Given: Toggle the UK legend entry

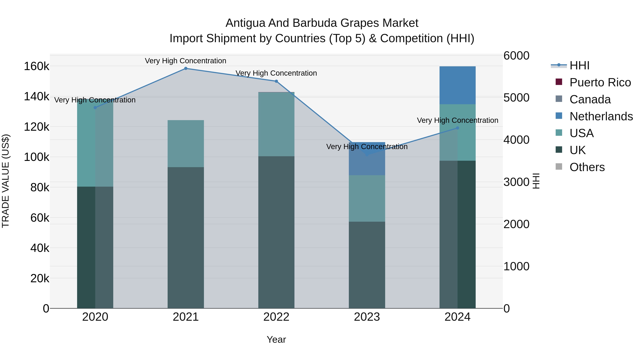Looking at the screenshot, I should pyautogui.click(x=570, y=150).
